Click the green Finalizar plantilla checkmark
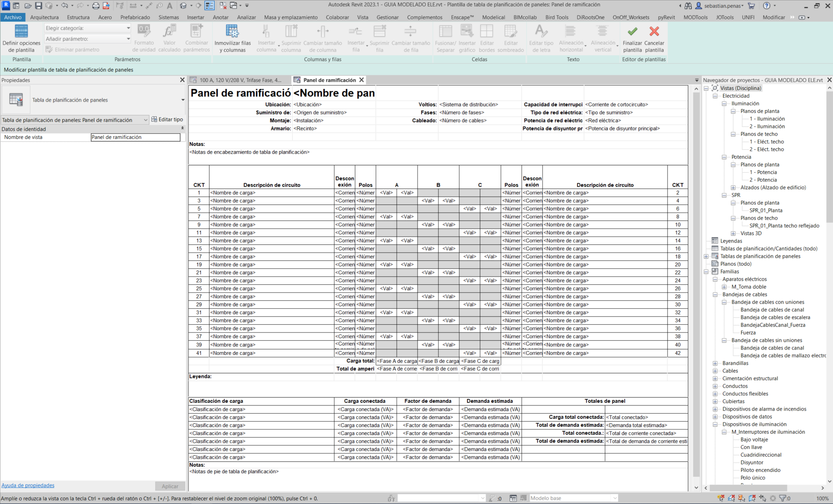Viewport: 833px width, 504px height. [x=632, y=31]
